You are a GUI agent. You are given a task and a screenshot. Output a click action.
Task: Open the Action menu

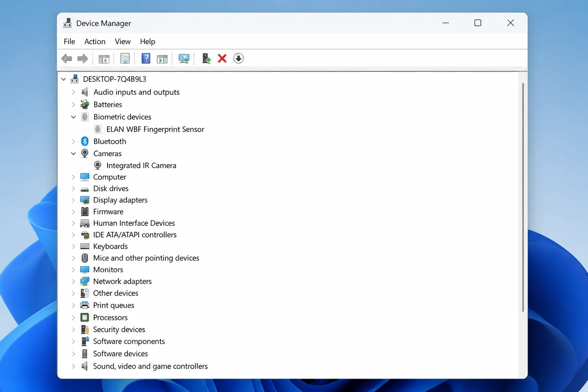(95, 41)
